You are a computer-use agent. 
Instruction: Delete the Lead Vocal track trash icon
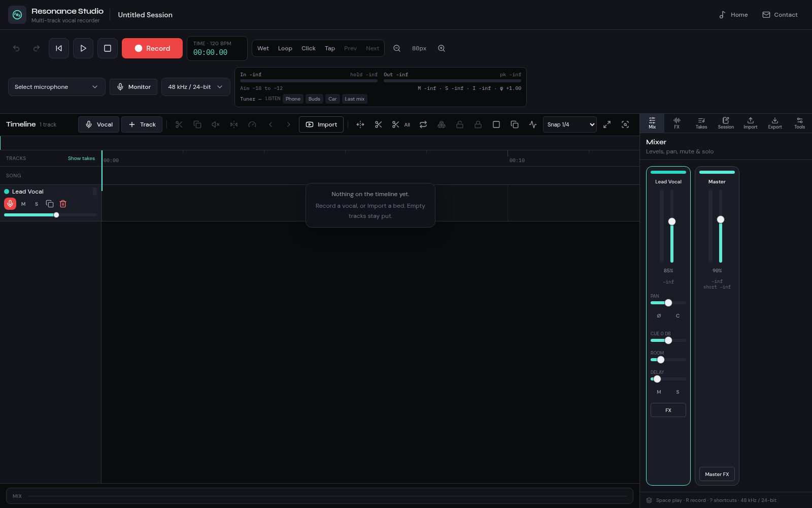pos(63,204)
